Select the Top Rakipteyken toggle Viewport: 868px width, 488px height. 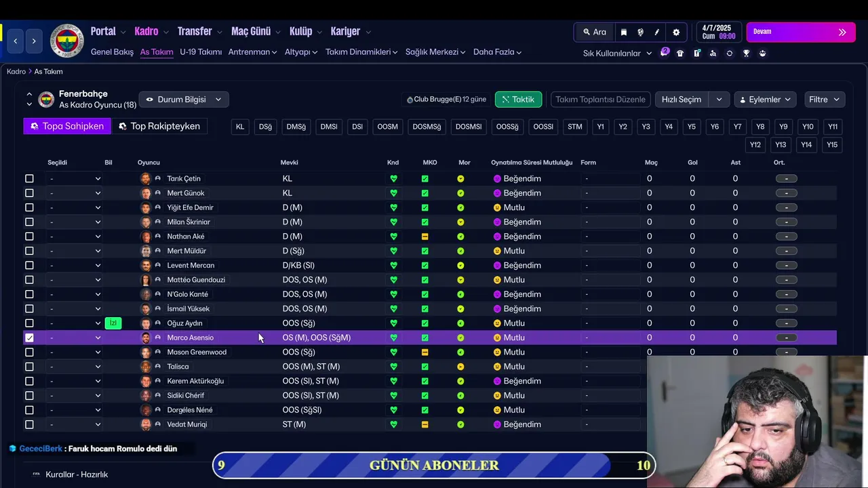pyautogui.click(x=159, y=126)
